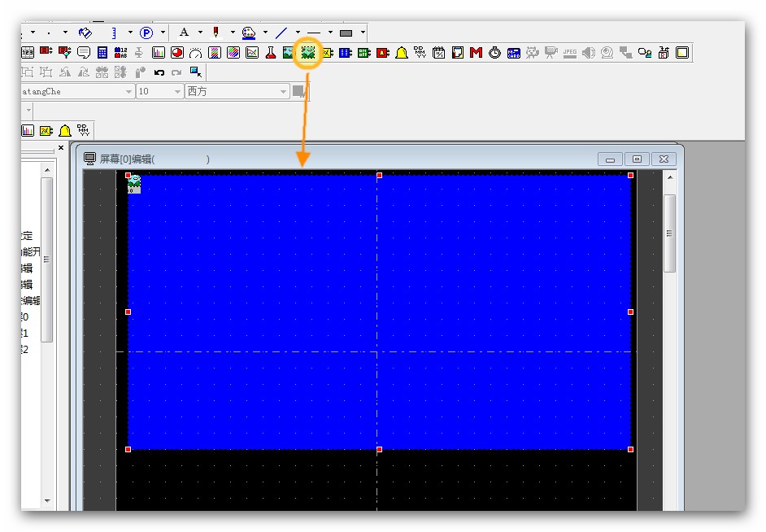The height and width of the screenshot is (532, 766).
Task: Open the 西方 character set dropdown
Action: click(x=284, y=92)
